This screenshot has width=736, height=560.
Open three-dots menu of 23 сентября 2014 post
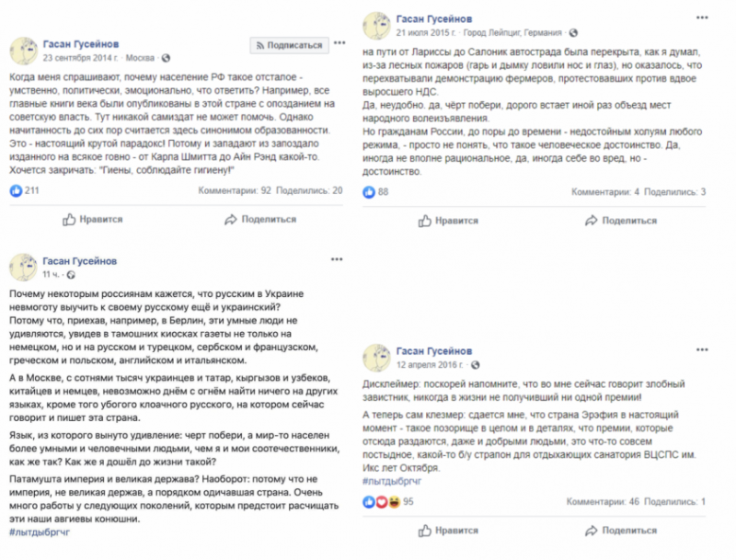[339, 43]
